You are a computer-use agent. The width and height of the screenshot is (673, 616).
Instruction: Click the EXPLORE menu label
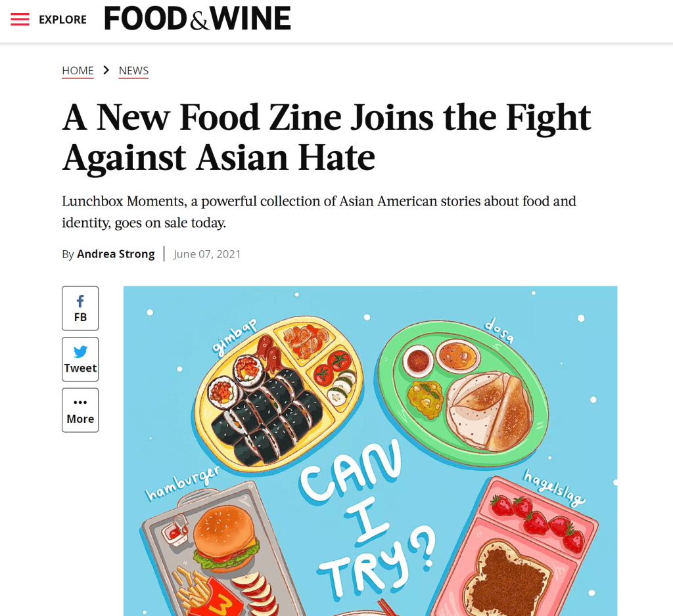tap(62, 20)
